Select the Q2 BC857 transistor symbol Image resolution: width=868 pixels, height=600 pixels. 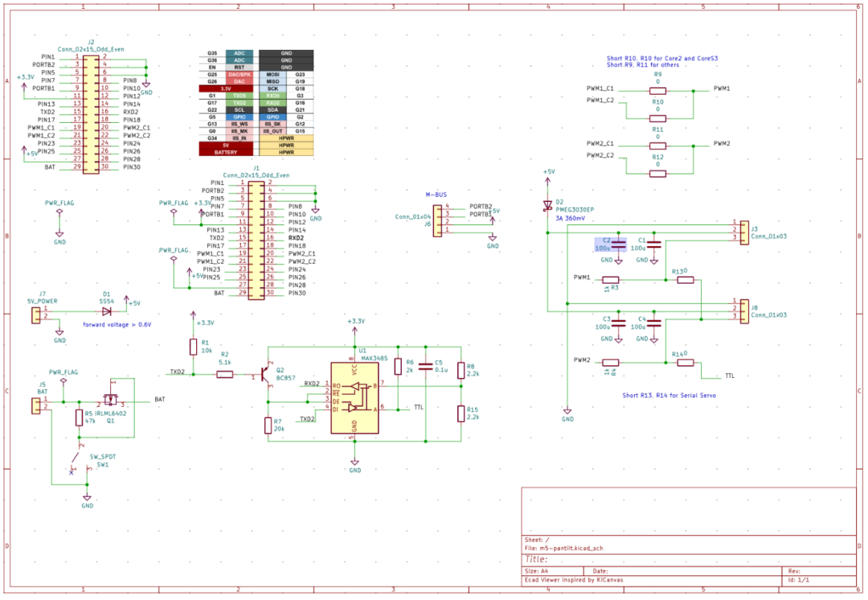[x=266, y=375]
